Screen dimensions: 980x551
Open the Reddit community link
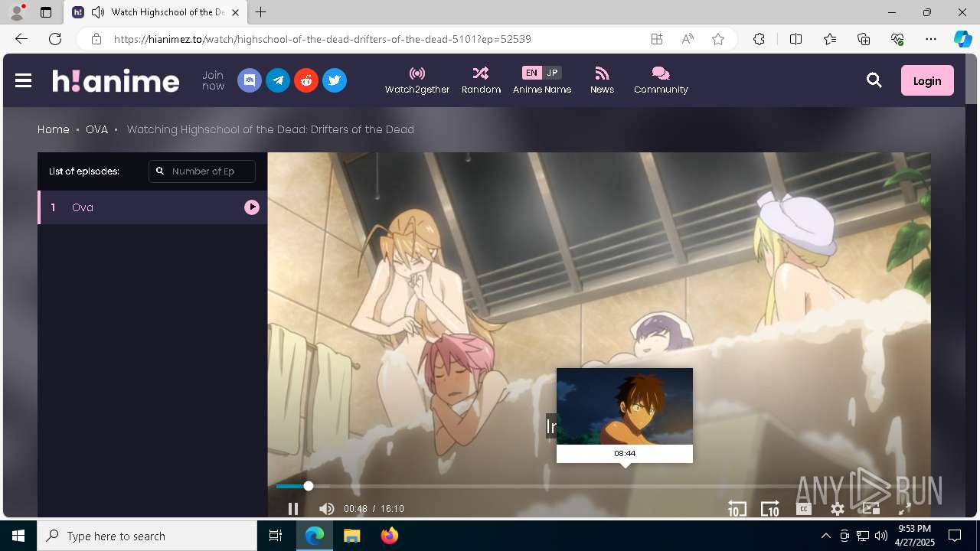tap(306, 80)
